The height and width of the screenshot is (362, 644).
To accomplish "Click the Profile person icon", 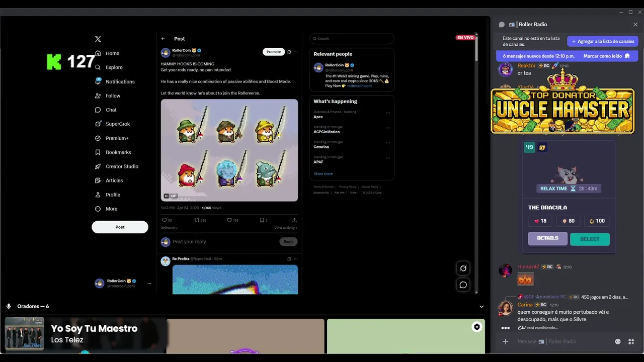I will tap(98, 195).
